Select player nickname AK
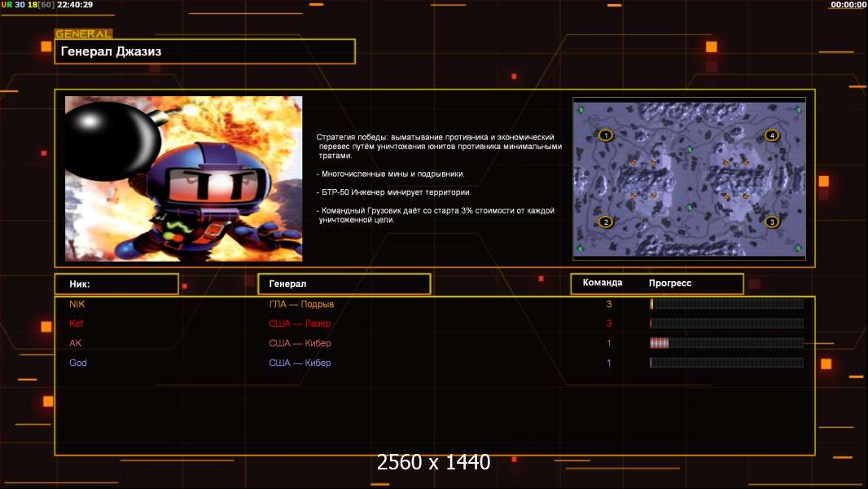Screen dimensions: 868x489 click(x=75, y=343)
